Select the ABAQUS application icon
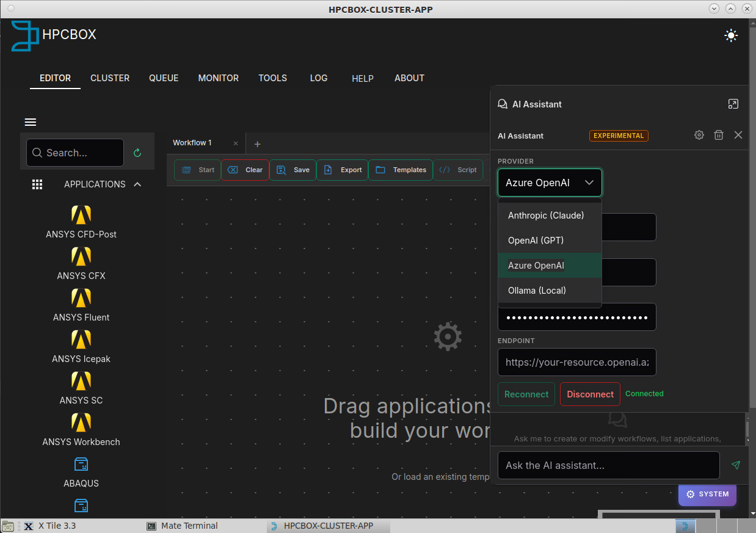 click(x=81, y=465)
